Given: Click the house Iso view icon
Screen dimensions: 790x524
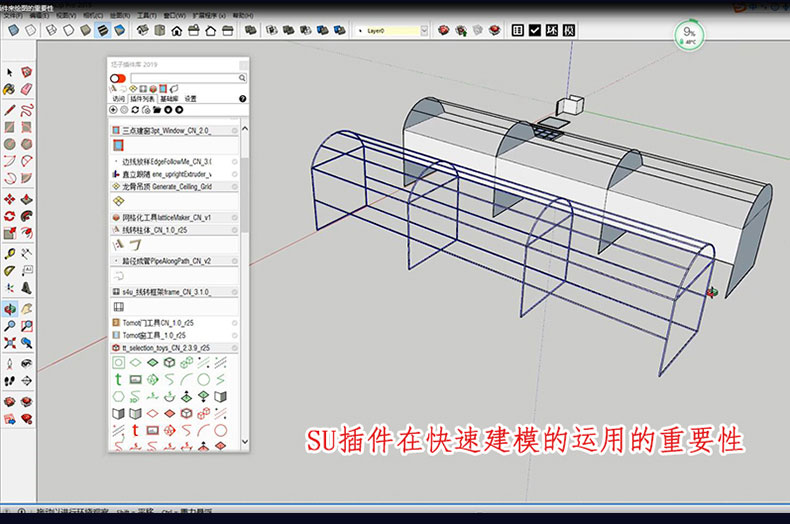Looking at the screenshot, I should [176, 31].
